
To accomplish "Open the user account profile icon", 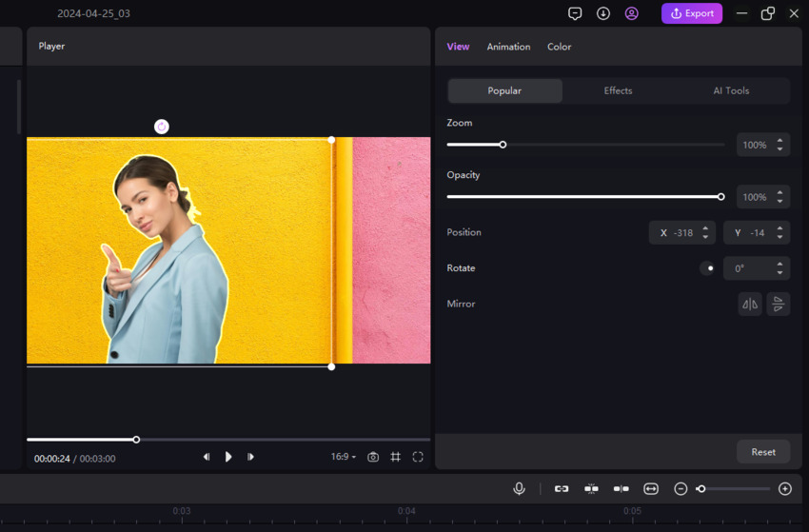I will click(x=631, y=13).
